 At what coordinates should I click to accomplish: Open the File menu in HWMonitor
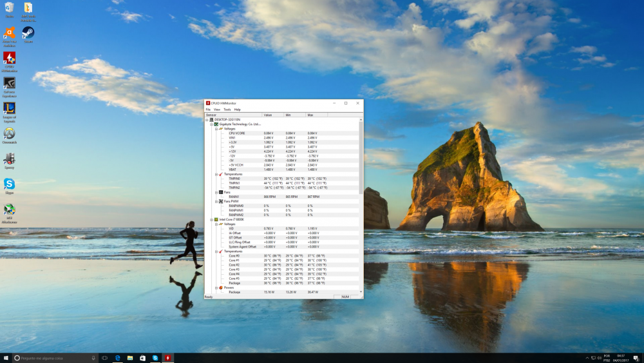[x=208, y=110]
